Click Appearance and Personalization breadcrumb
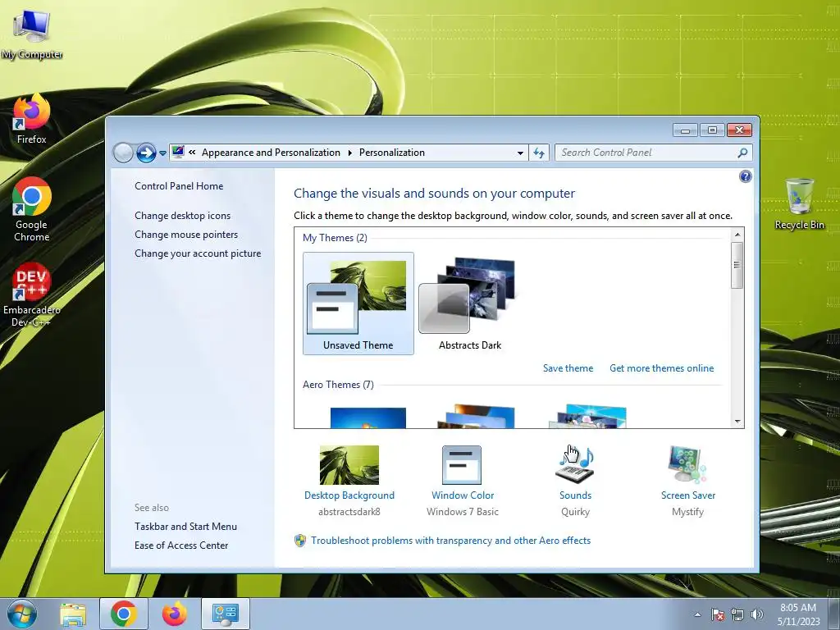Viewport: 840px width, 630px height. click(x=271, y=153)
